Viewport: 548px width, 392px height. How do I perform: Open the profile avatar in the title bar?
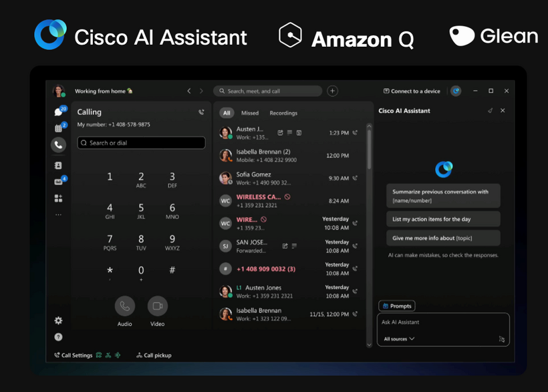[x=59, y=91]
